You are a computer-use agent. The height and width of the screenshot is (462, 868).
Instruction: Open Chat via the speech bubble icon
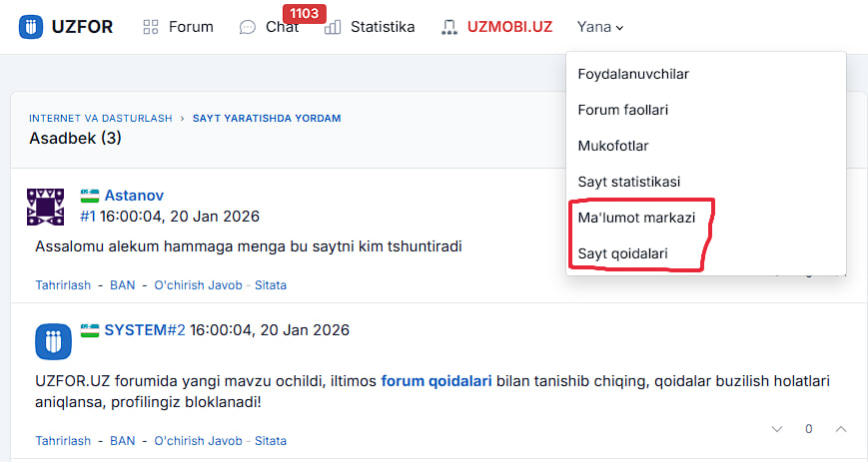click(248, 28)
